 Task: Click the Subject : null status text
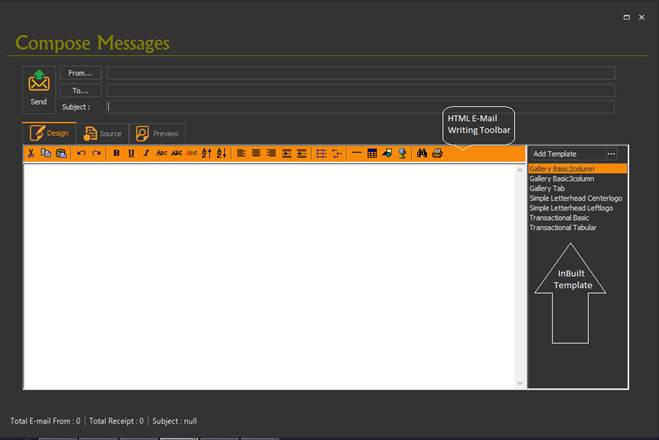tap(174, 421)
